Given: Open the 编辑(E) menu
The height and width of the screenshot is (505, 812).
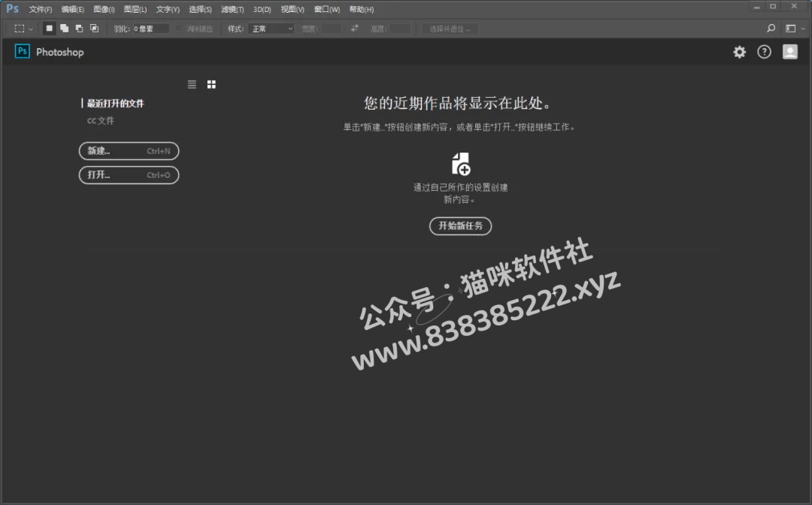Looking at the screenshot, I should point(72,9).
